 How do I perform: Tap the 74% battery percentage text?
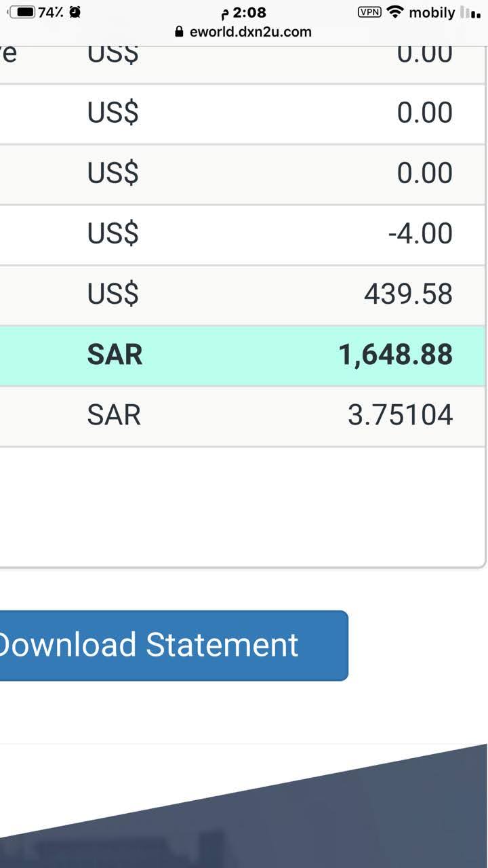(51, 12)
